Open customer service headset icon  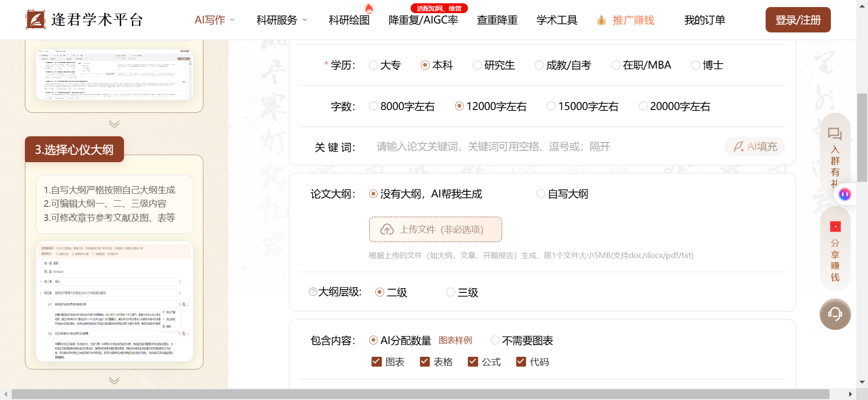(835, 314)
